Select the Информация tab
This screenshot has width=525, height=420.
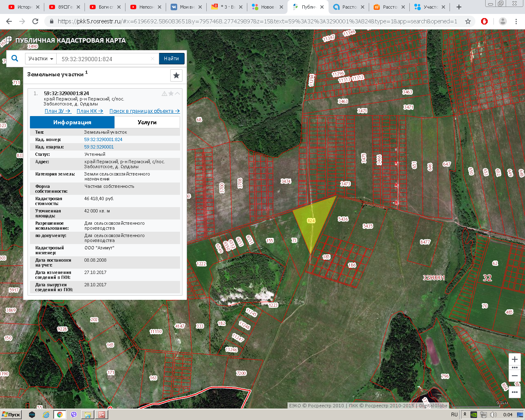point(72,122)
